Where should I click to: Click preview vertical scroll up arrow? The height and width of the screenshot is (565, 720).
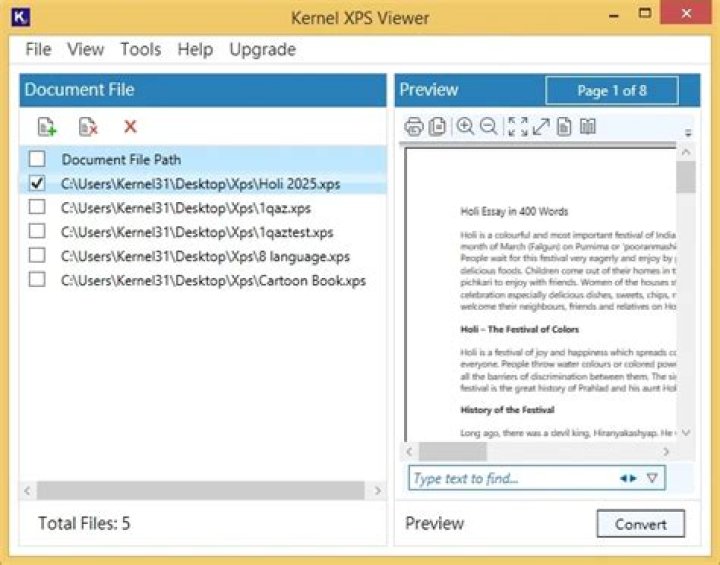(x=686, y=152)
